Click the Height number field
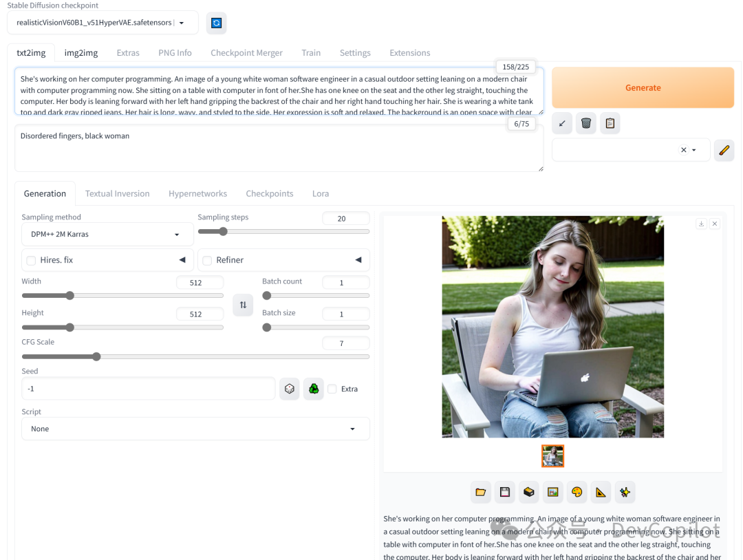Viewport: 743px width, 560px height. tap(200, 314)
